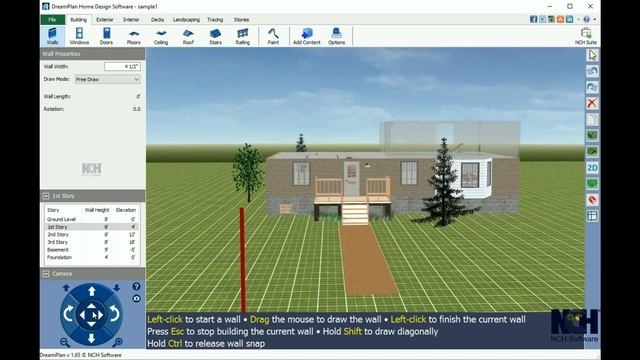640x360 pixels.
Task: Open Add Content
Action: [x=307, y=36]
